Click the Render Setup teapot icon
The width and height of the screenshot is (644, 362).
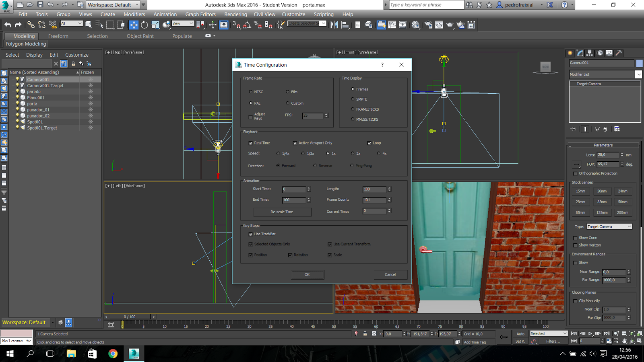[428, 25]
